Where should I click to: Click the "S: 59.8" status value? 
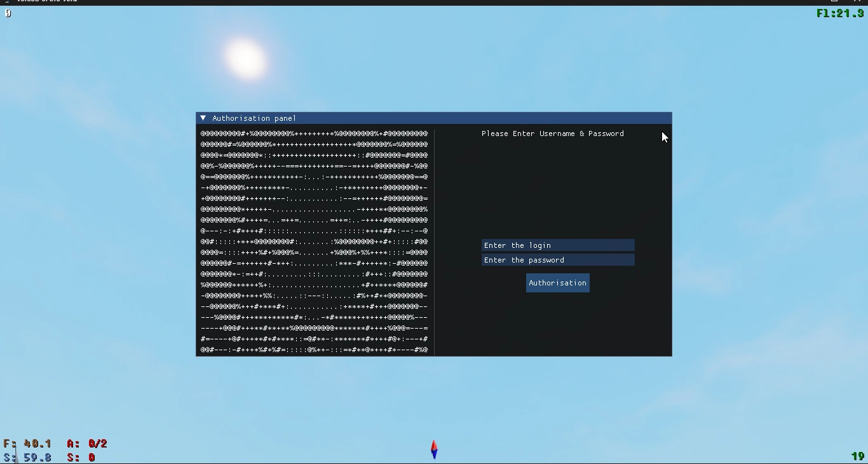[x=27, y=457]
